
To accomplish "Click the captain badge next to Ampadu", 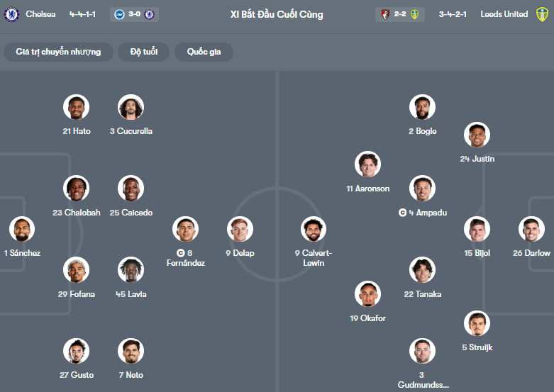I will (x=402, y=213).
